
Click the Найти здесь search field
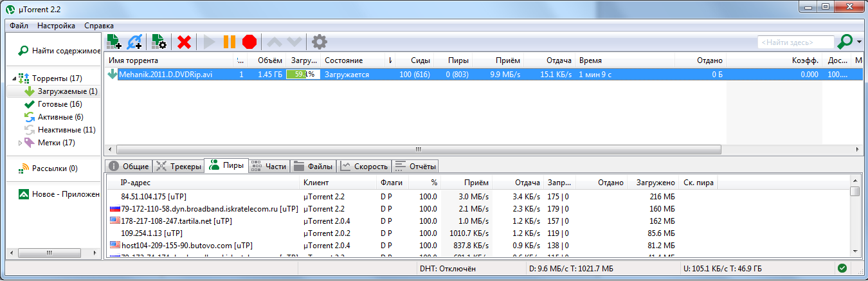[795, 42]
